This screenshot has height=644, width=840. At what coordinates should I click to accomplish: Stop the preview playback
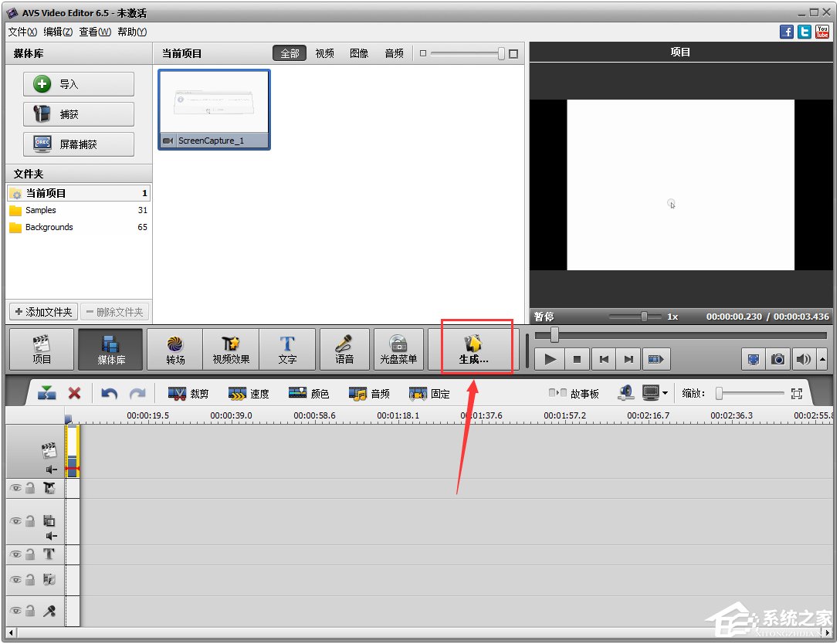tap(577, 359)
